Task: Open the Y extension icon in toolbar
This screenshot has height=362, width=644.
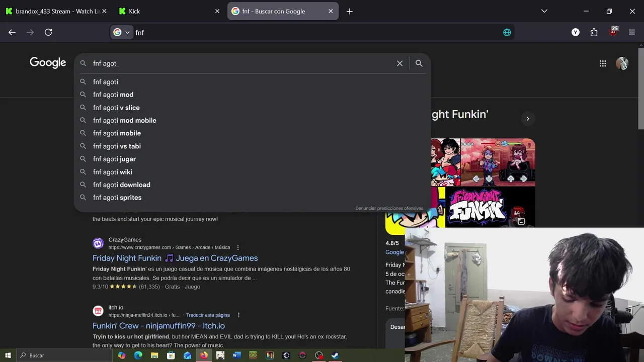Action: click(x=576, y=32)
